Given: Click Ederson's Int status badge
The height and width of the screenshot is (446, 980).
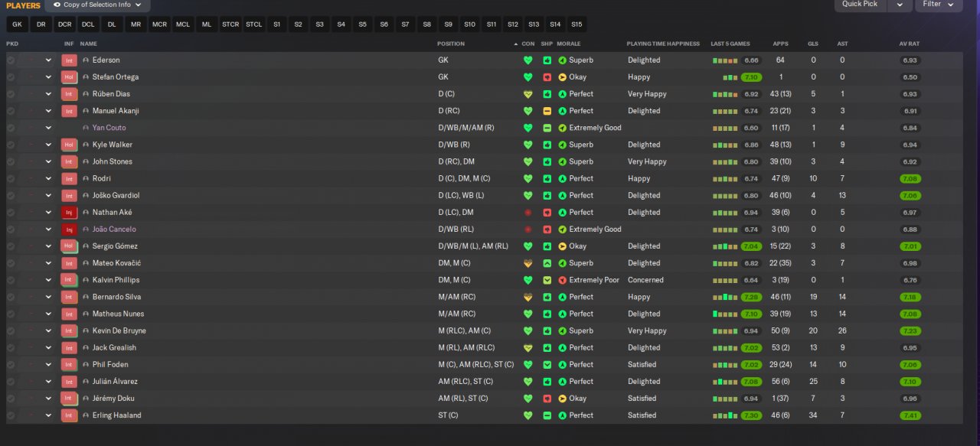Looking at the screenshot, I should pos(69,60).
